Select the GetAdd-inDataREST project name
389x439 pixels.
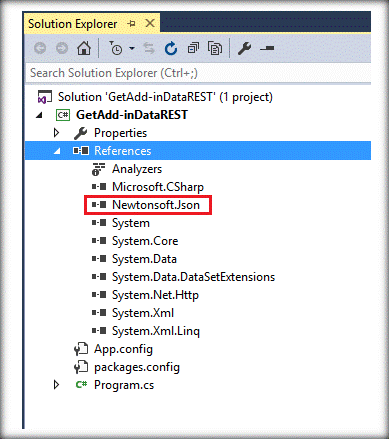coord(132,115)
